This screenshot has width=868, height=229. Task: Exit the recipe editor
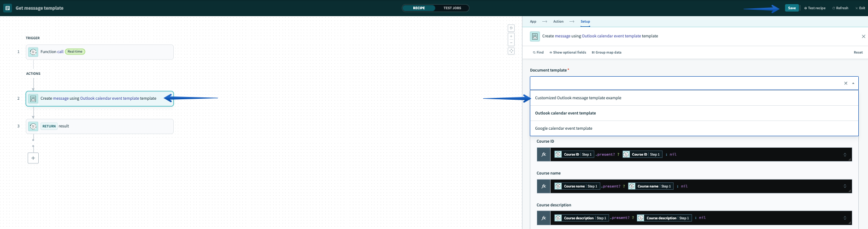(x=860, y=8)
